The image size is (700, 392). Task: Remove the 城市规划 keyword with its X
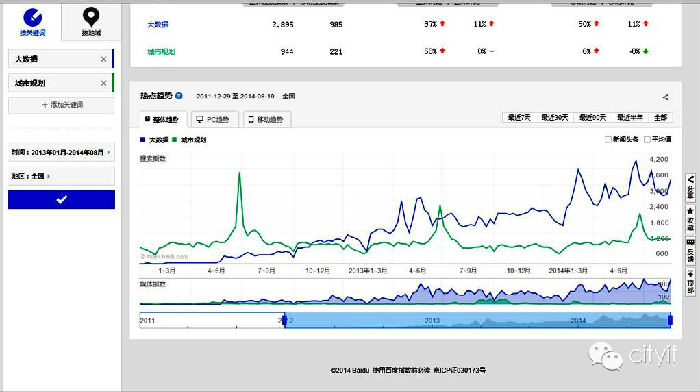[103, 83]
